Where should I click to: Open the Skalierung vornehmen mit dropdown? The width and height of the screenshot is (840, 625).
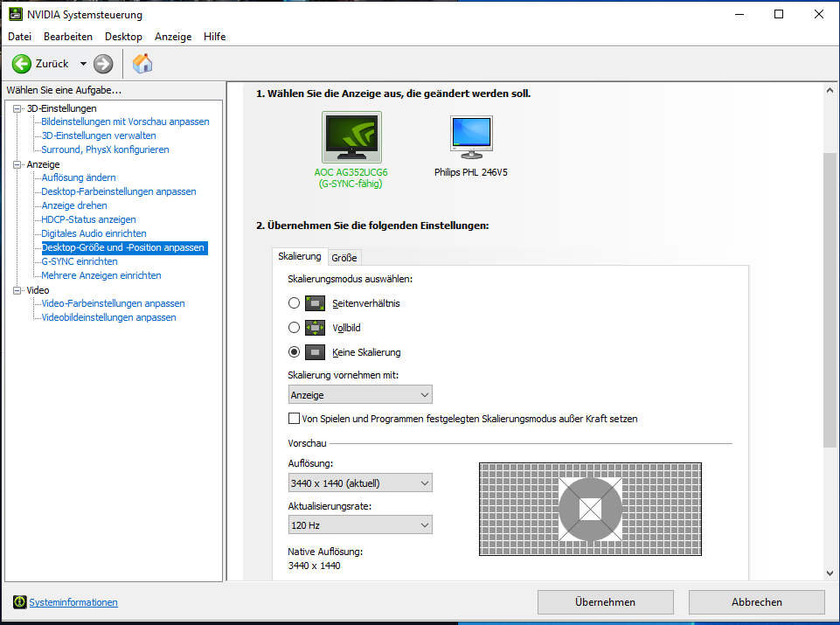(x=360, y=395)
